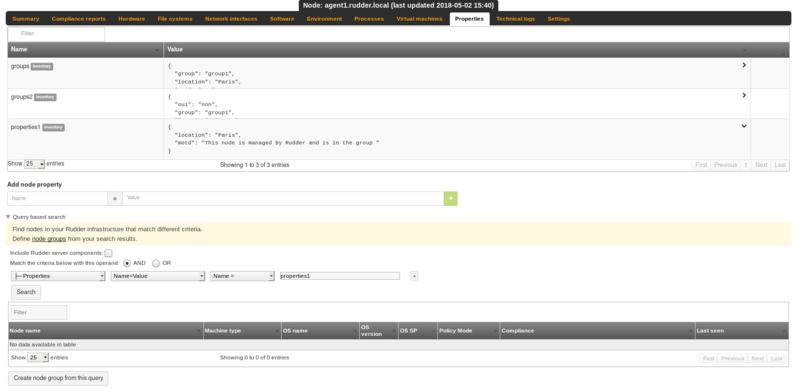Select the AND operand radio button
This screenshot has height=392, width=800.
pyautogui.click(x=127, y=263)
